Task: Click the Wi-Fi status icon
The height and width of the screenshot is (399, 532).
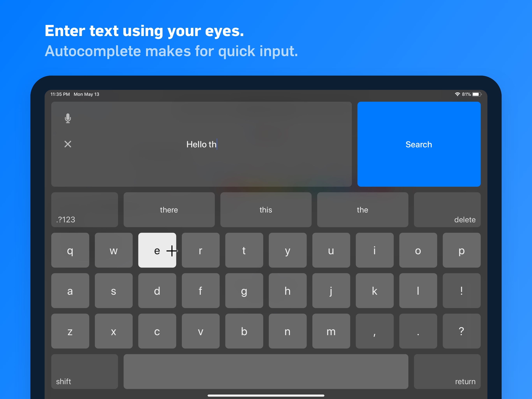Action: [457, 94]
